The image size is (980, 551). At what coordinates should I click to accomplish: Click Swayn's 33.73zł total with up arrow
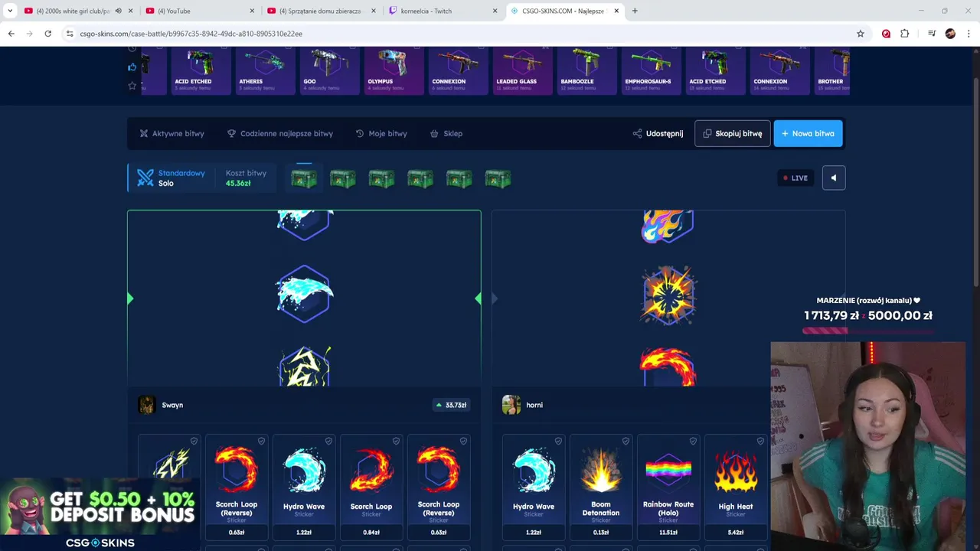click(x=451, y=405)
